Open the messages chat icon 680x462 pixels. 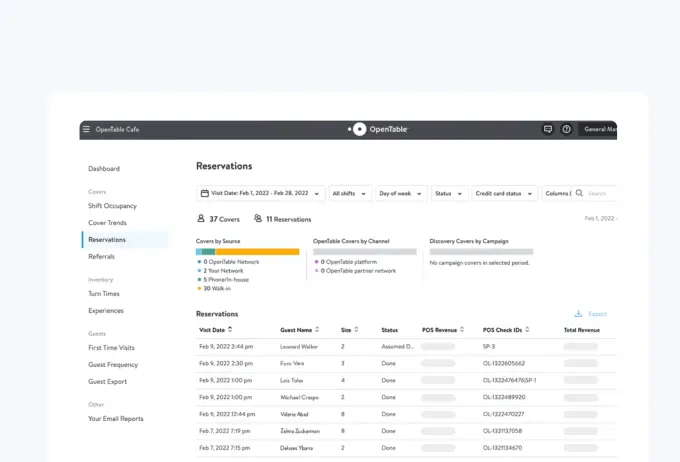(548, 129)
